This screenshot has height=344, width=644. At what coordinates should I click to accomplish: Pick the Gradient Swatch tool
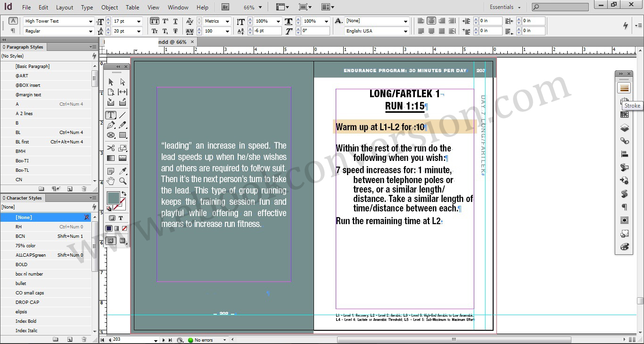point(111,158)
